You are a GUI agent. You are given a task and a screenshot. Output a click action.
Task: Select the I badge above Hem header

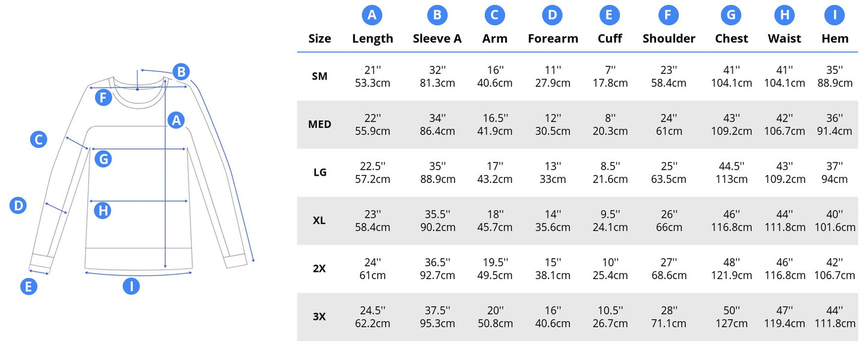click(x=834, y=15)
